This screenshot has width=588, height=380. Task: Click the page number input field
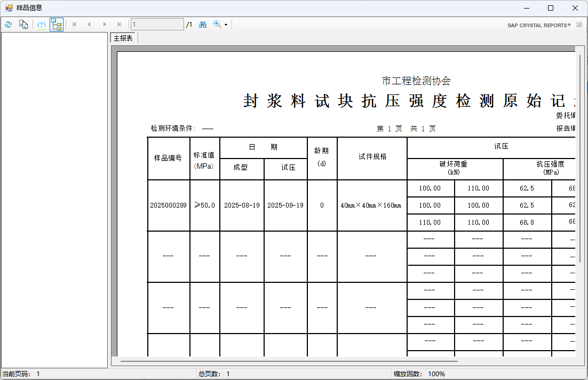pos(157,25)
